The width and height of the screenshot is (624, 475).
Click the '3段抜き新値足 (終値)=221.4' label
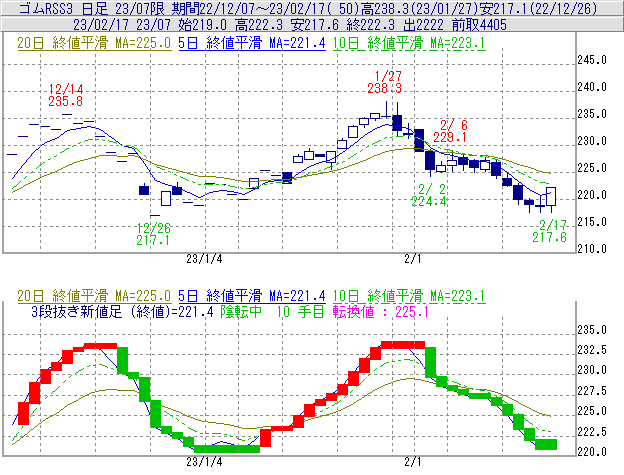tap(123, 311)
